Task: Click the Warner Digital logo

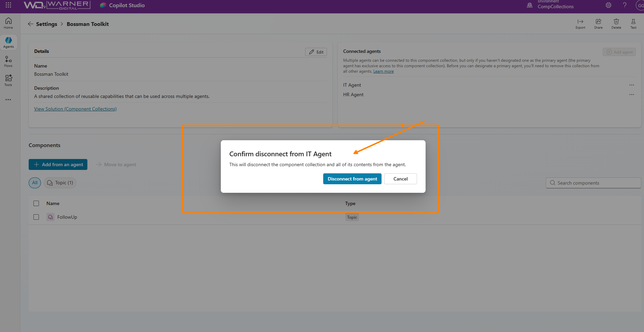Action: click(x=57, y=5)
